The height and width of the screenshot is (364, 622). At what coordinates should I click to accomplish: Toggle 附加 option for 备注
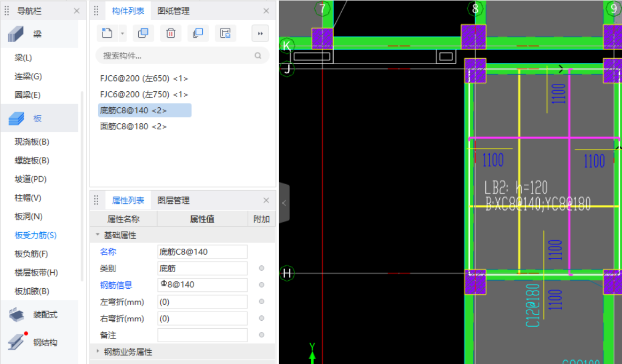tap(262, 335)
